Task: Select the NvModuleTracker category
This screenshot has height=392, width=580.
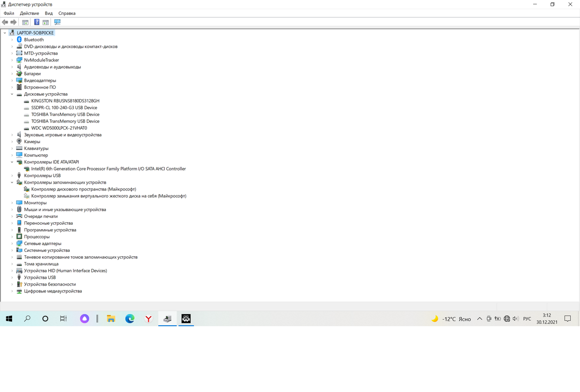Action: pos(42,60)
